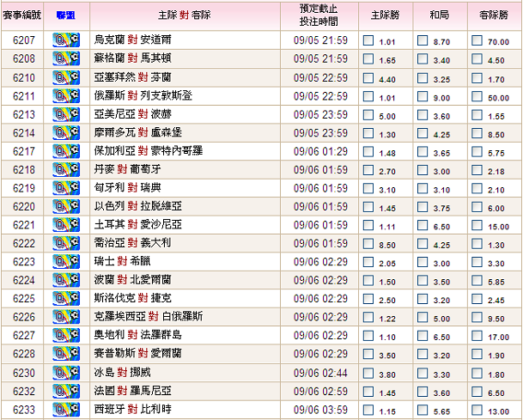Tick home win 5.00 for match 6213

point(368,115)
